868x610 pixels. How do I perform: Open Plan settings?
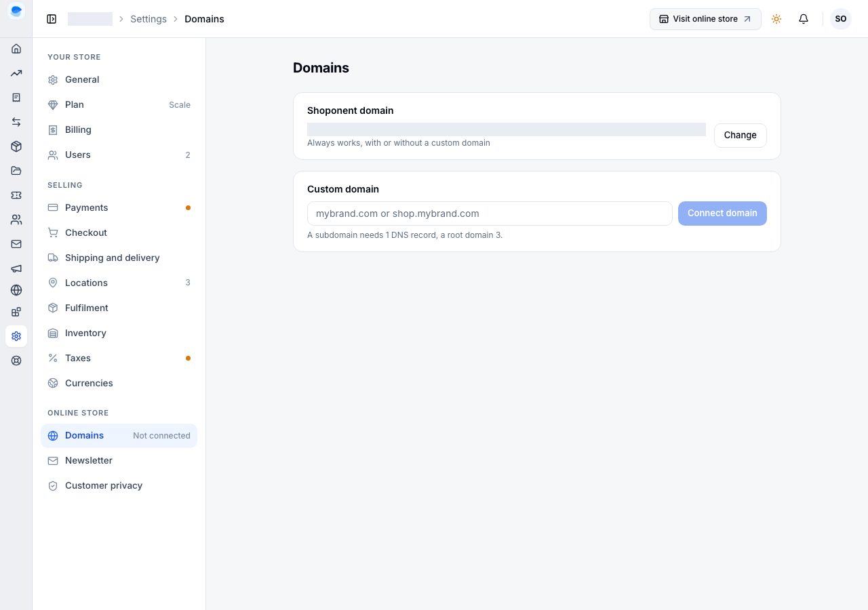point(119,104)
